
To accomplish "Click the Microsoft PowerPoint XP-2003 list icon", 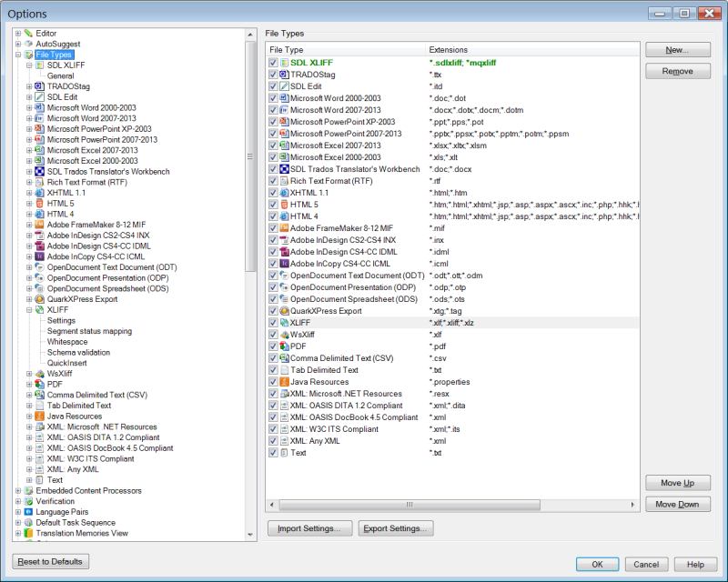I will click(285, 122).
